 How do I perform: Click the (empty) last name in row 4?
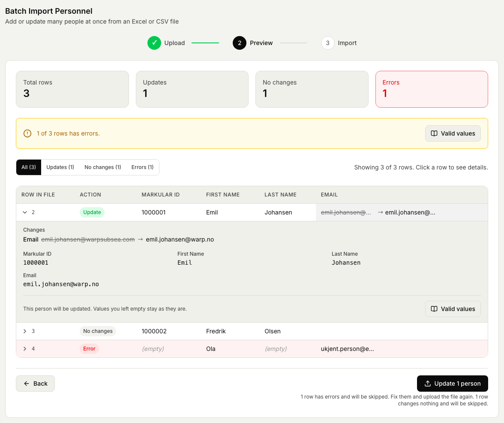[x=276, y=349]
